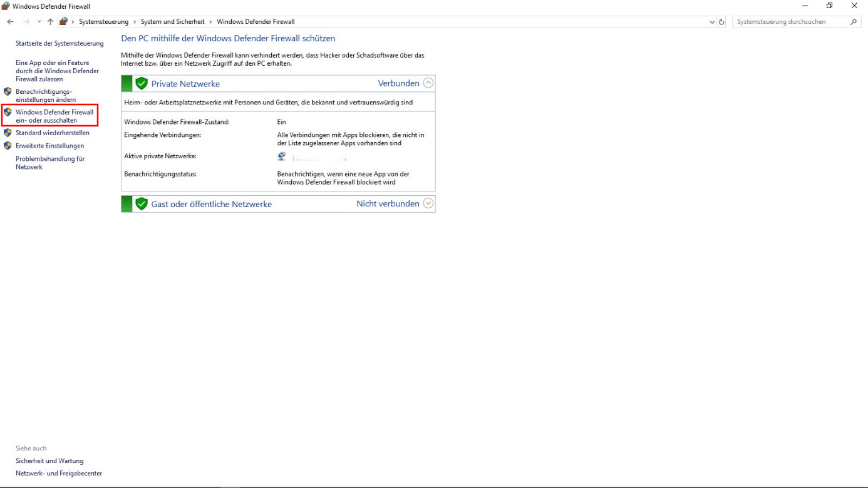The width and height of the screenshot is (868, 488).
Task: Click the Verbunden status label
Action: pos(398,83)
